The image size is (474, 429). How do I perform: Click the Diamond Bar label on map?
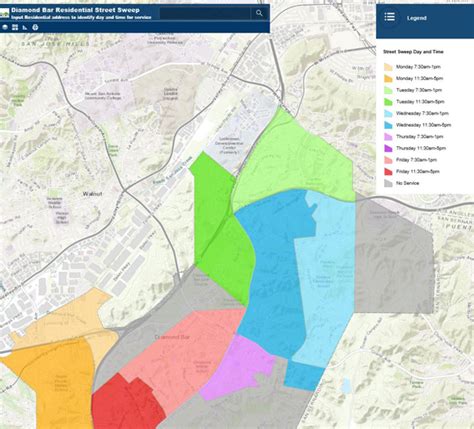172,337
